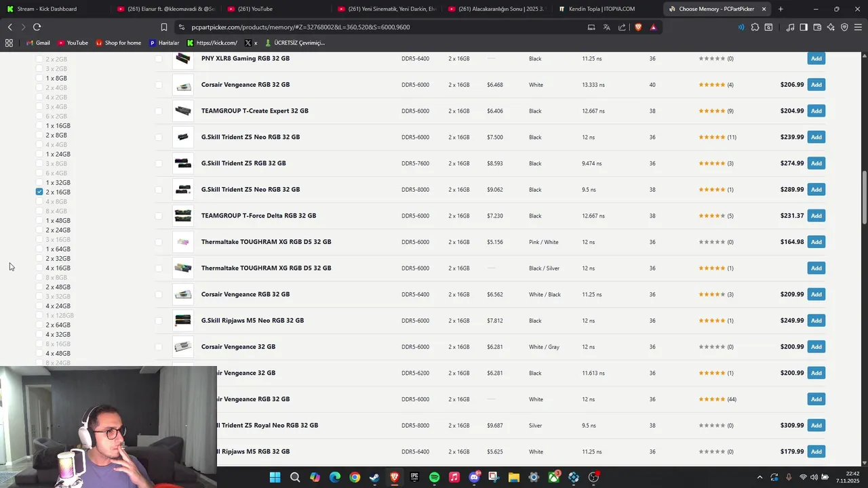Image resolution: width=868 pixels, height=488 pixels.
Task: Open the Xbox app from the taskbar
Action: coord(554,477)
